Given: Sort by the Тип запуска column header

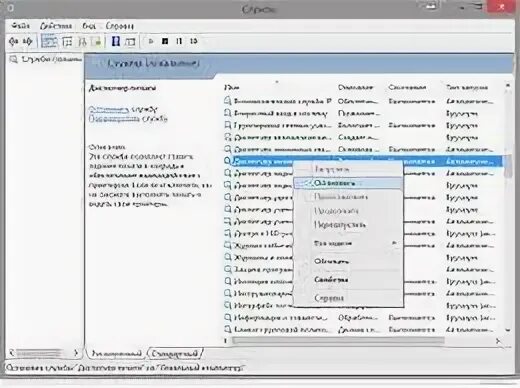Looking at the screenshot, I should coord(467,87).
